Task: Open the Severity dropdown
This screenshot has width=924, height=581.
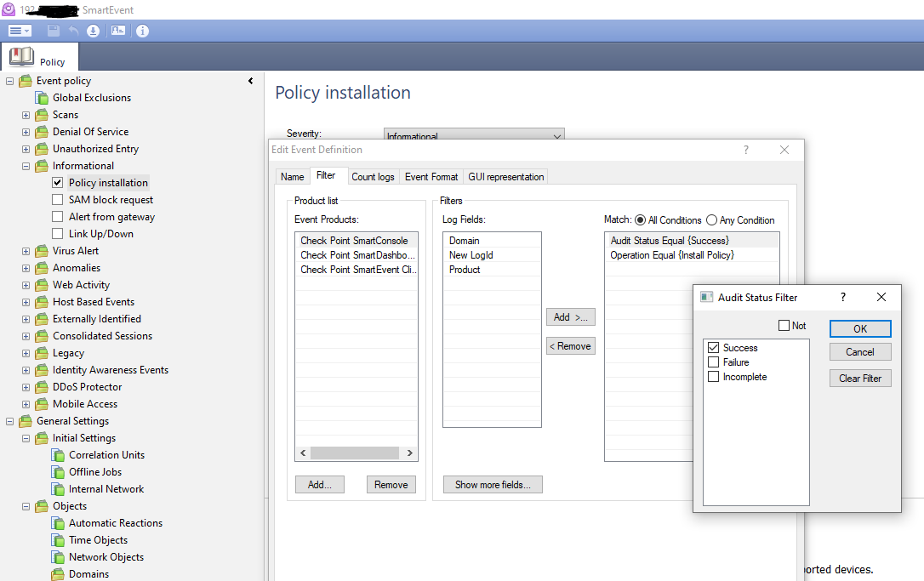Action: click(x=557, y=136)
